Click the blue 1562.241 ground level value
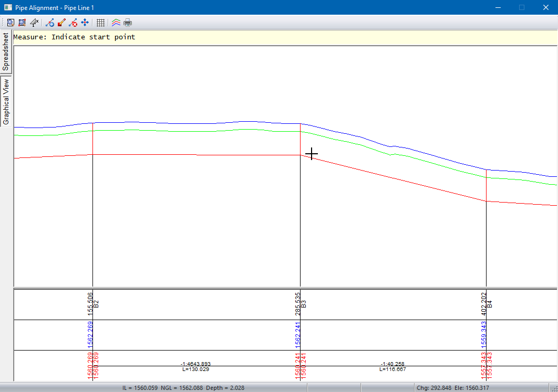Viewport: 558px width, 392px height. point(298,335)
